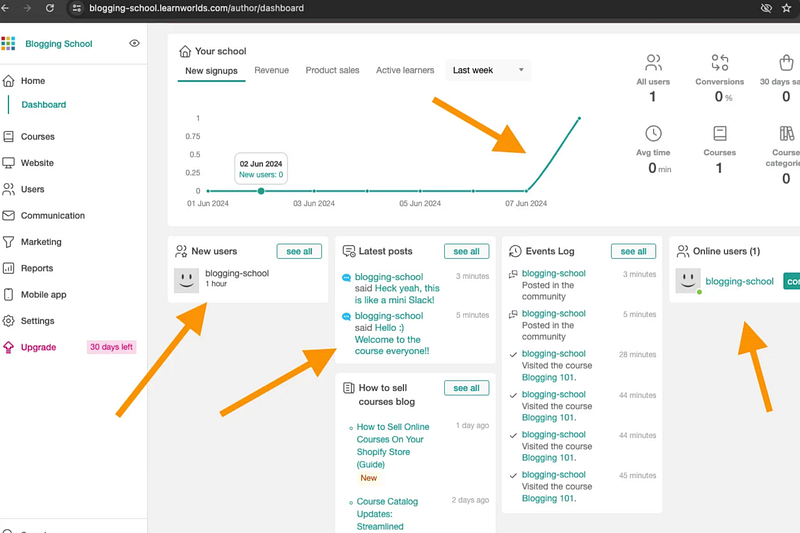
Task: Click see all in How to sell blog
Action: click(x=466, y=388)
